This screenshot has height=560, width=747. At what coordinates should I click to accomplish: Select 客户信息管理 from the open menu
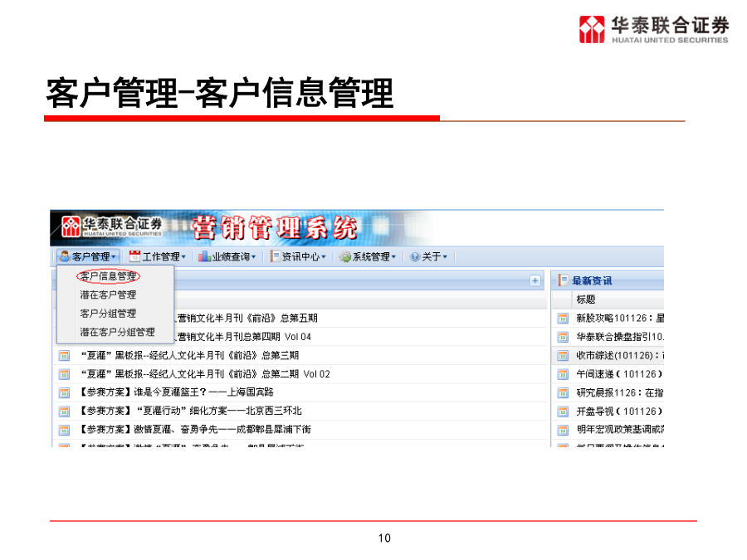(x=108, y=276)
